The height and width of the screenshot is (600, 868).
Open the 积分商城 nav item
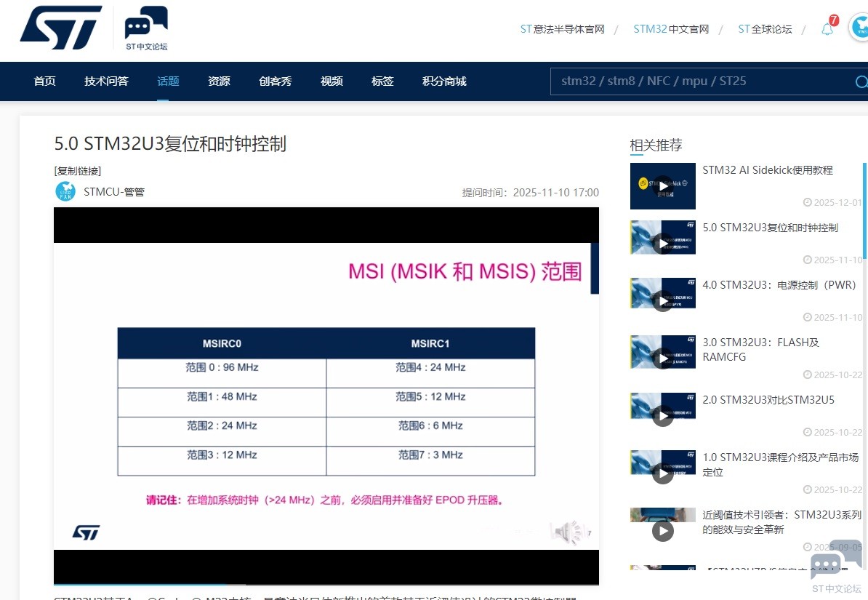point(444,81)
